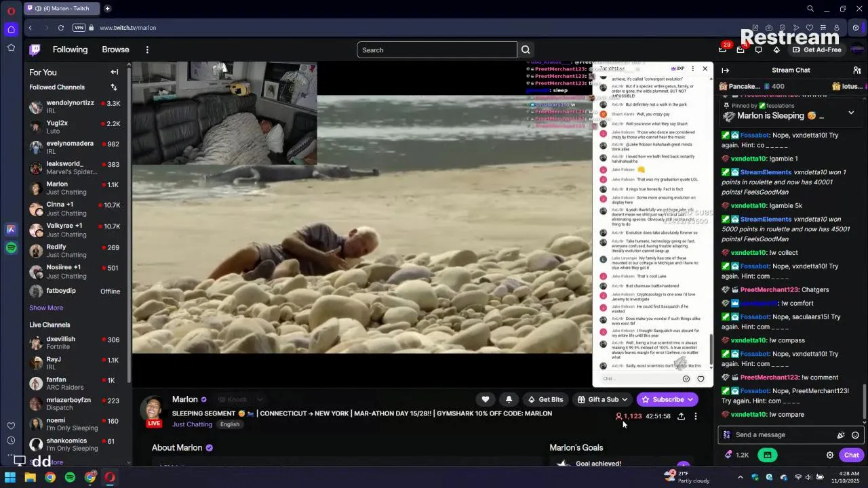Open evelynomadera channel in sidebar
This screenshot has width=868, height=488.
[75, 147]
